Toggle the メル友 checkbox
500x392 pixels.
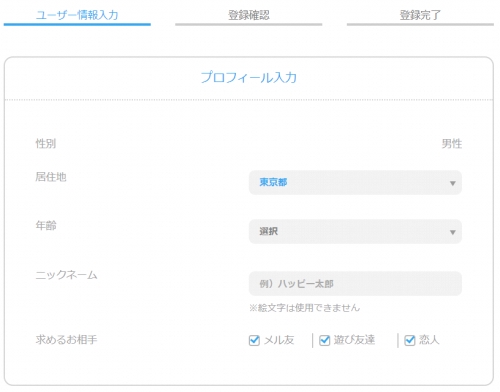pos(254,340)
